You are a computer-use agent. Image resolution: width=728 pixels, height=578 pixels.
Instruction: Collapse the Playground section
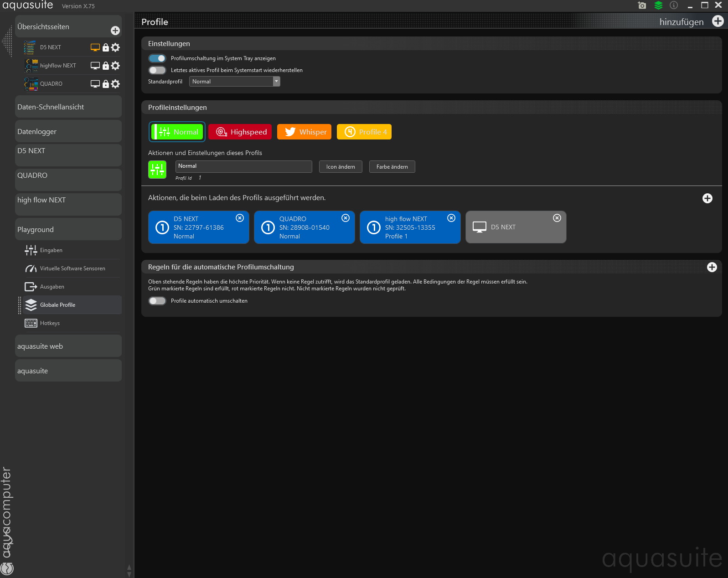pyautogui.click(x=68, y=229)
